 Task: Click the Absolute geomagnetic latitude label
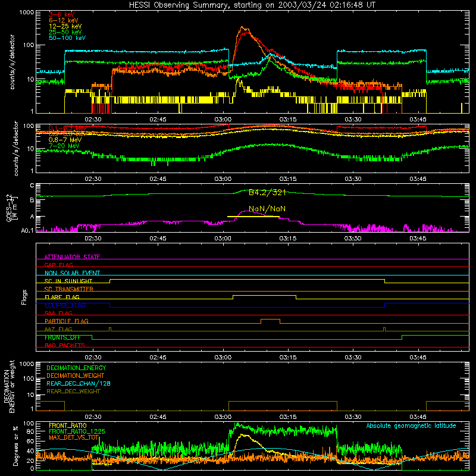411,426
